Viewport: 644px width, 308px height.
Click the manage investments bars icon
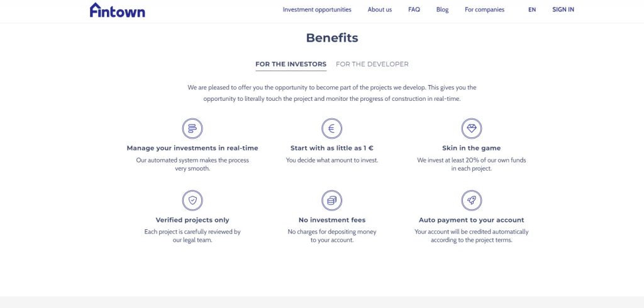[x=192, y=128]
